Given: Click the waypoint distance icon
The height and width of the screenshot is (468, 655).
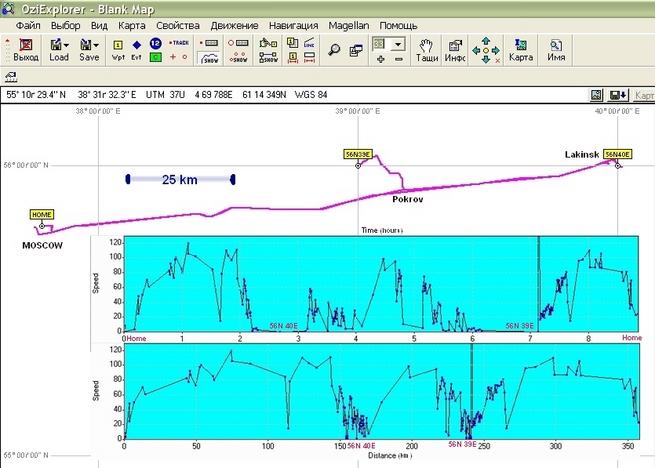Looking at the screenshot, I should 293,57.
